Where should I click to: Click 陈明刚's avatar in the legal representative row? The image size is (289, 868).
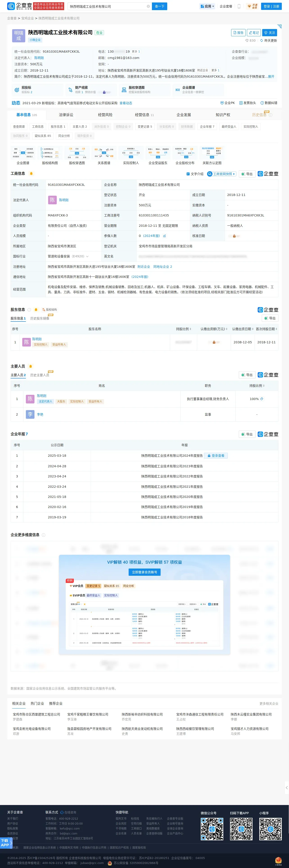click(x=52, y=200)
